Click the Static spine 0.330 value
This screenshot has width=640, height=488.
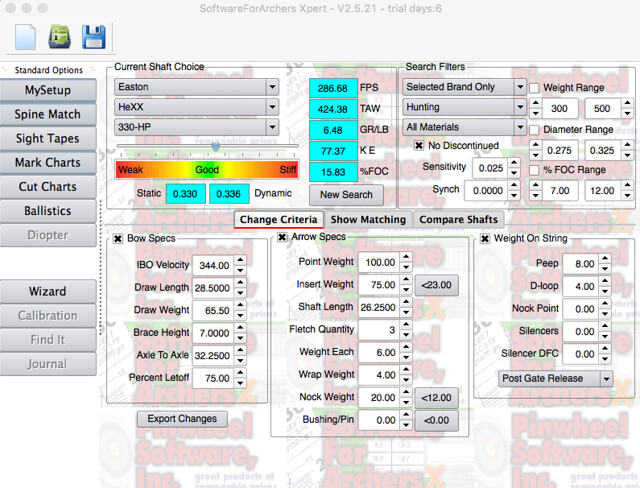pos(185,194)
